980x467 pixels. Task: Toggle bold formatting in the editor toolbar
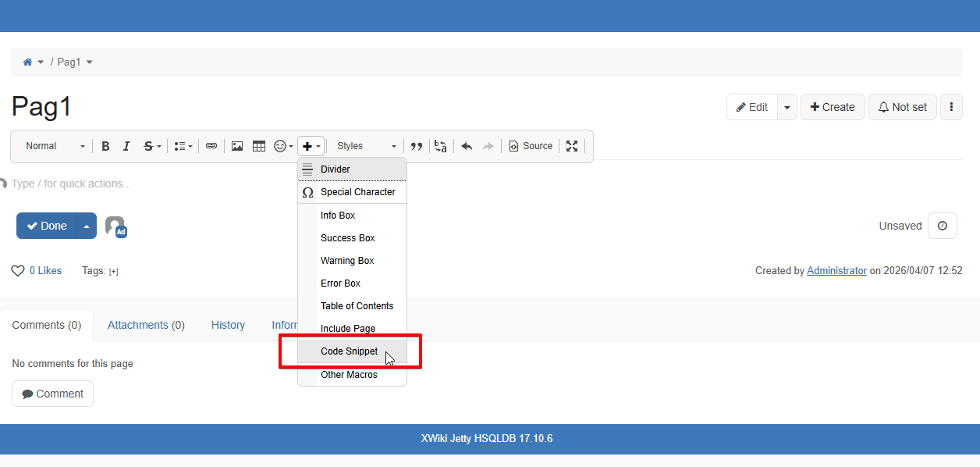[105, 146]
